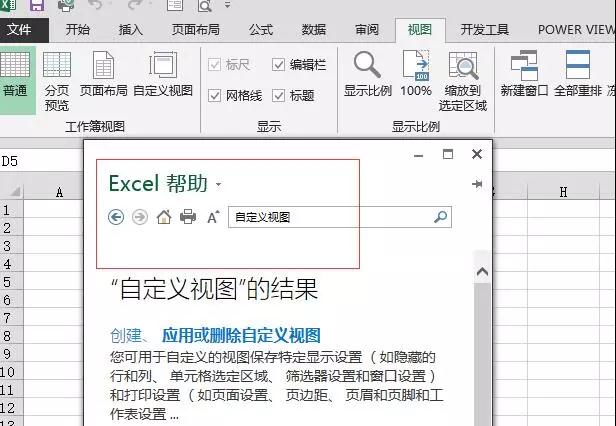This screenshot has width=616, height=426.
Task: Open the POWER VIEW tab
Action: click(576, 30)
